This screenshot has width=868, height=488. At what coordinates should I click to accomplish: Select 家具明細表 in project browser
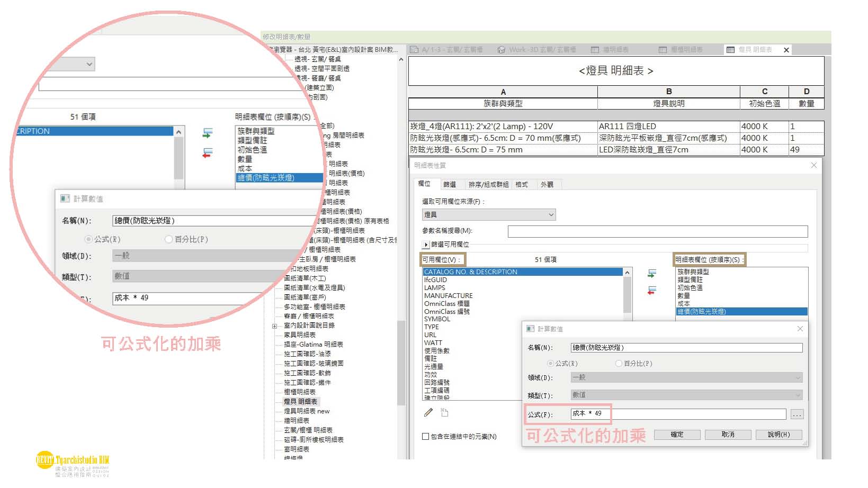(299, 335)
